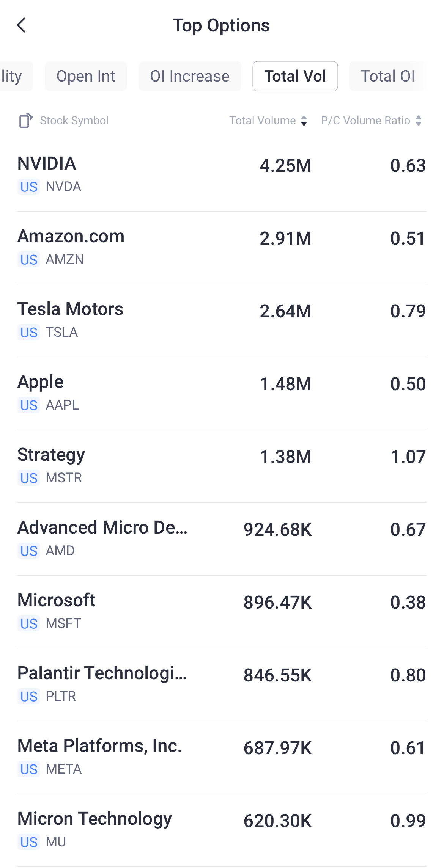Screen dimensions: 444x868
Task: Switch to the Open Int tab
Action: pos(86,76)
